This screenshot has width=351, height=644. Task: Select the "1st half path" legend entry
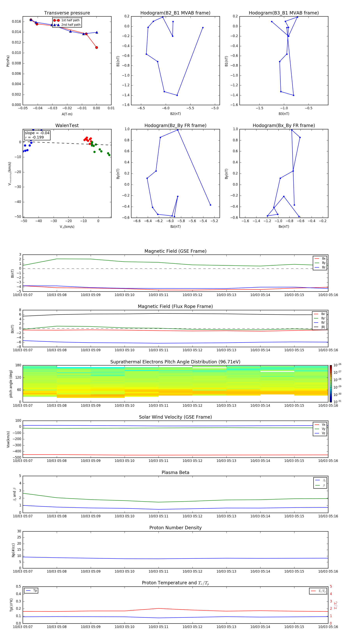pos(66,20)
